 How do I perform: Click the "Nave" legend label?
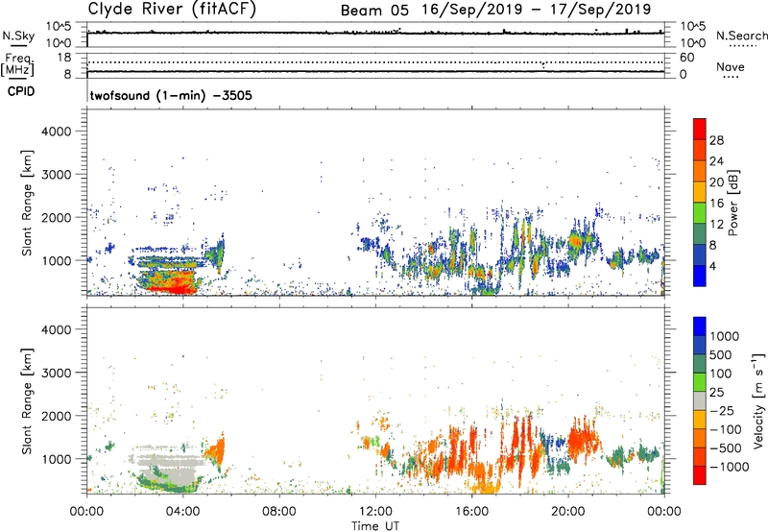(x=731, y=67)
